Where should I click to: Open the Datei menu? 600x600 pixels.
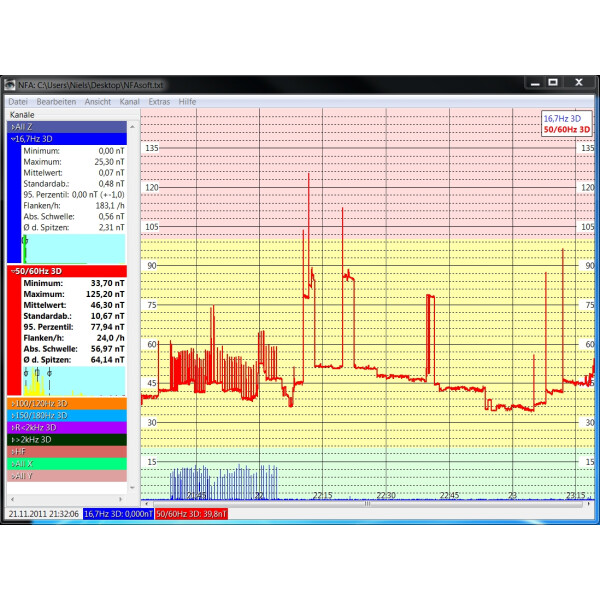click(18, 102)
